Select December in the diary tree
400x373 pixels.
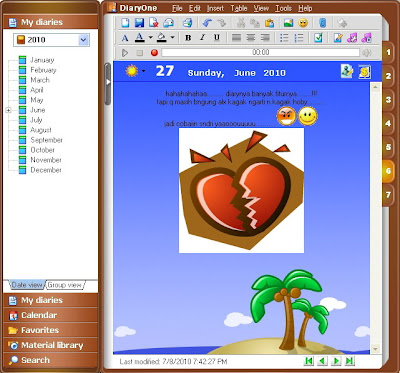(x=46, y=170)
